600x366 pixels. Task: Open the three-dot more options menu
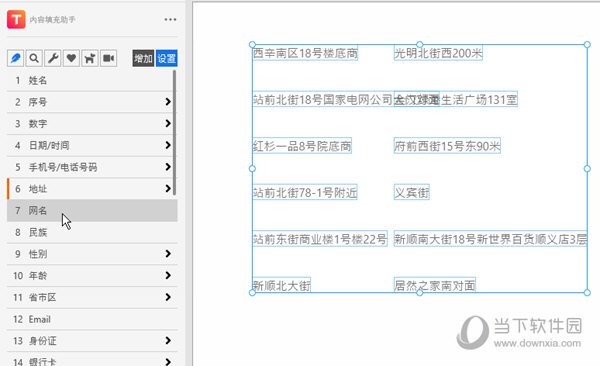pyautogui.click(x=170, y=20)
